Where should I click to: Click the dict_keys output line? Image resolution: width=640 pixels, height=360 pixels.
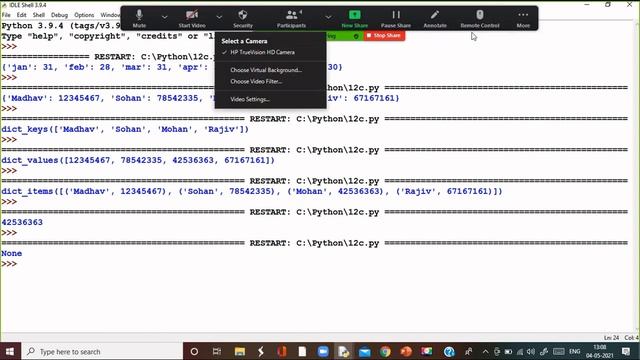click(x=125, y=129)
